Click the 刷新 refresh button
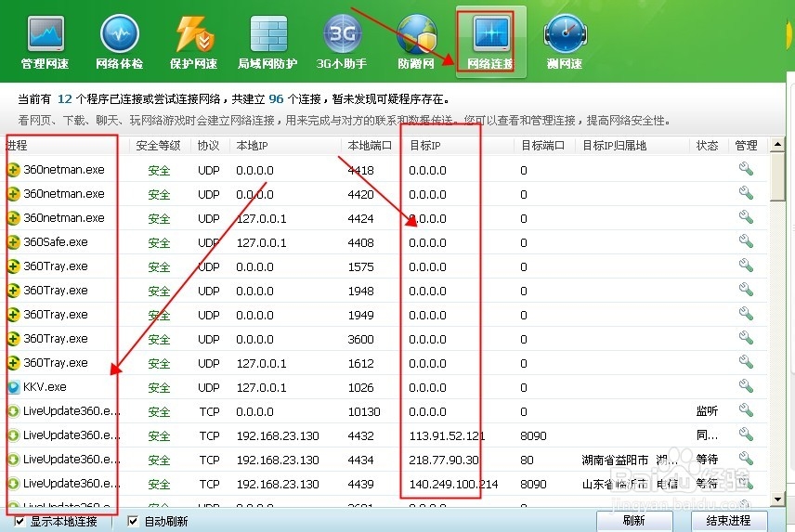Screen dimensions: 795x532 click(634, 521)
